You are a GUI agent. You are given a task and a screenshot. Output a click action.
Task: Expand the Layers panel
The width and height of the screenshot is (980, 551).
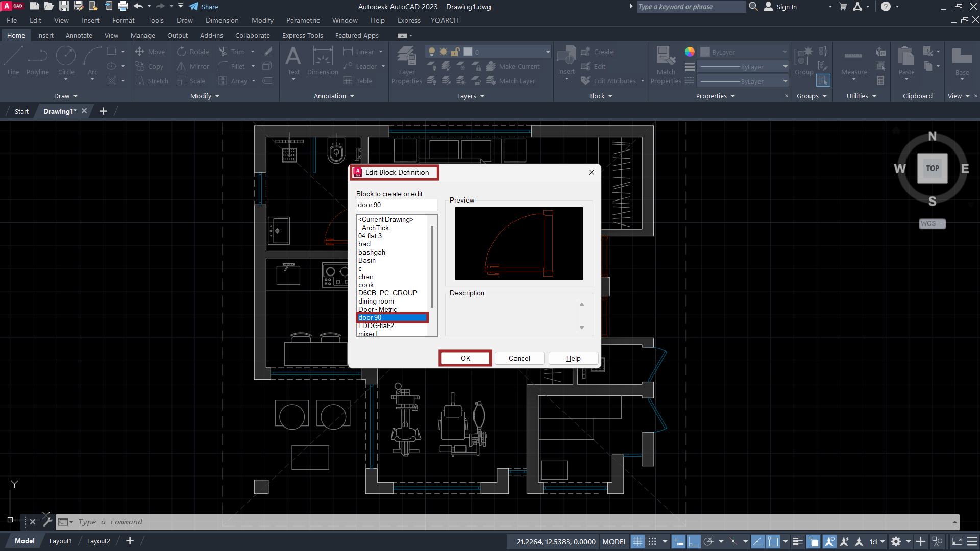pyautogui.click(x=471, y=96)
